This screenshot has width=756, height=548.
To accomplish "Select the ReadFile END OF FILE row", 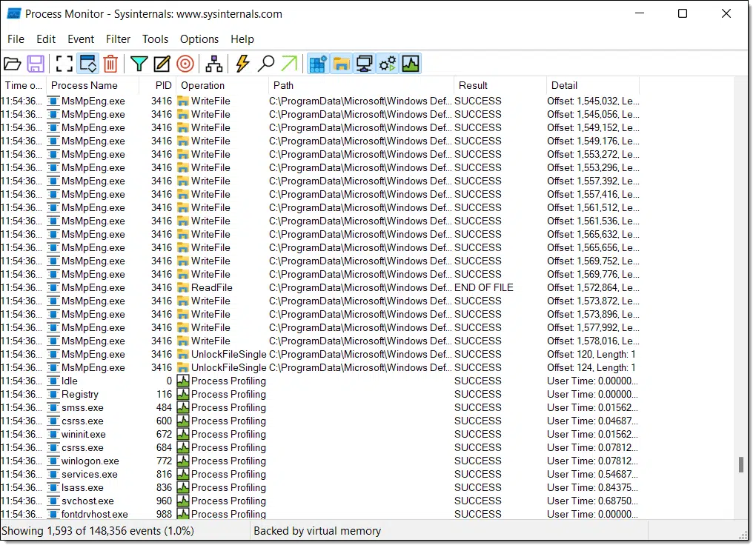I will coord(320,287).
